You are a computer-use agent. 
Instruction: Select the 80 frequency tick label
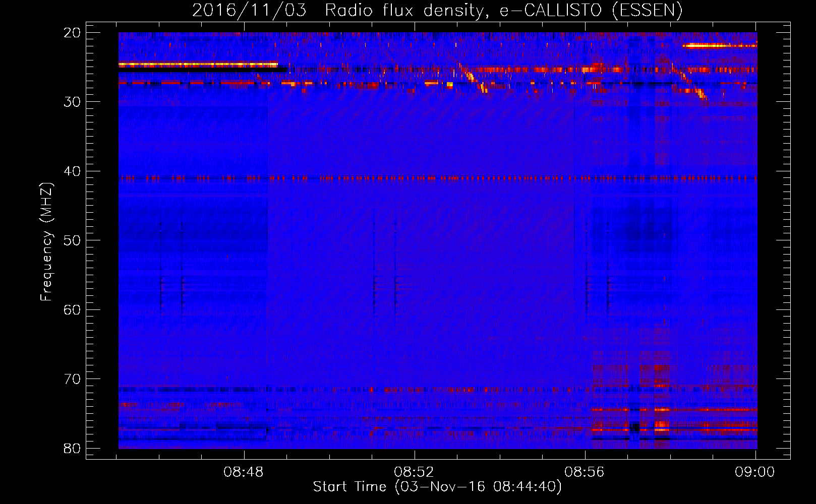coord(72,448)
